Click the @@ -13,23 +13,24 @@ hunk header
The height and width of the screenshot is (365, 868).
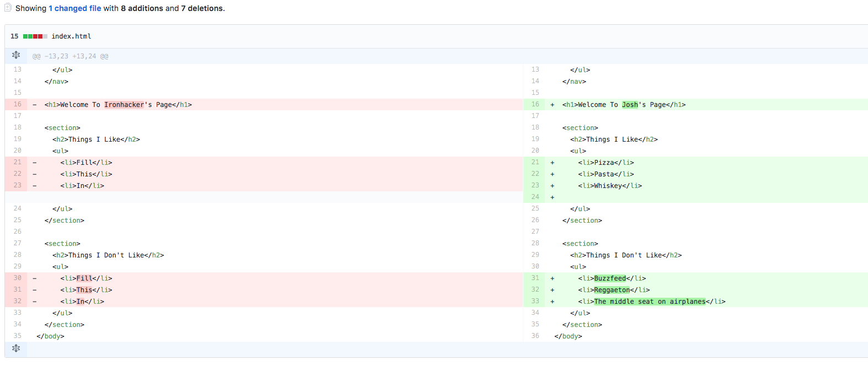(70, 56)
